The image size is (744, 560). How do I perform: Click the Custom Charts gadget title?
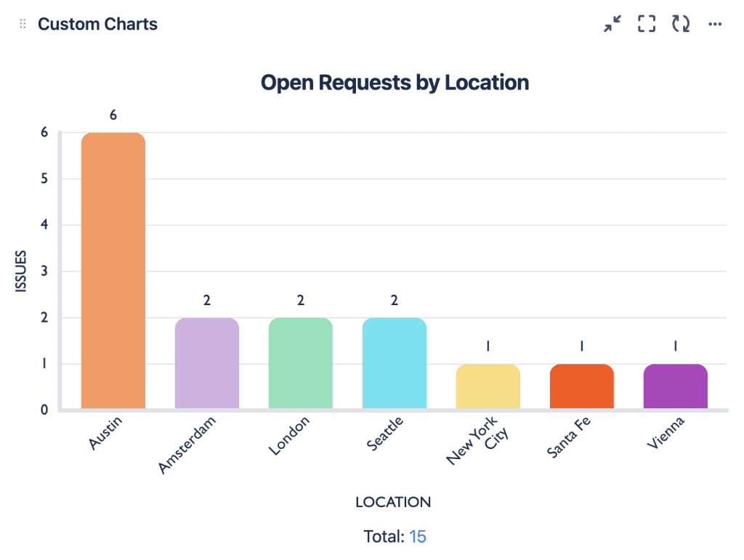[97, 24]
